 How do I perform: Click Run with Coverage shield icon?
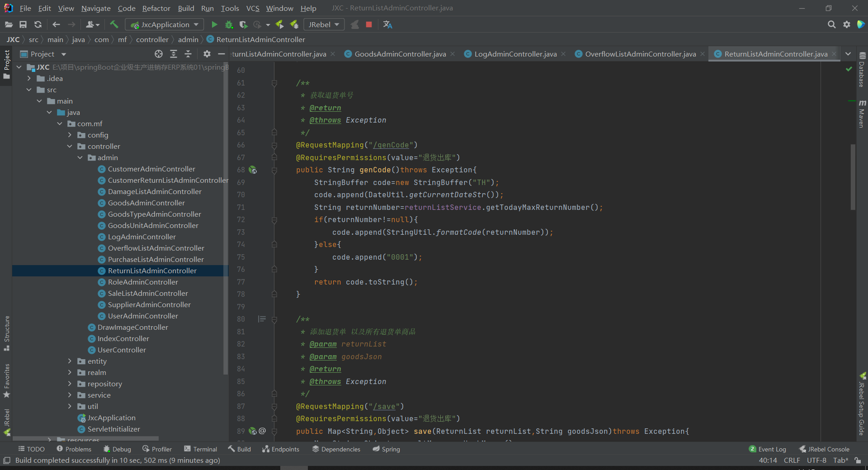pyautogui.click(x=243, y=24)
